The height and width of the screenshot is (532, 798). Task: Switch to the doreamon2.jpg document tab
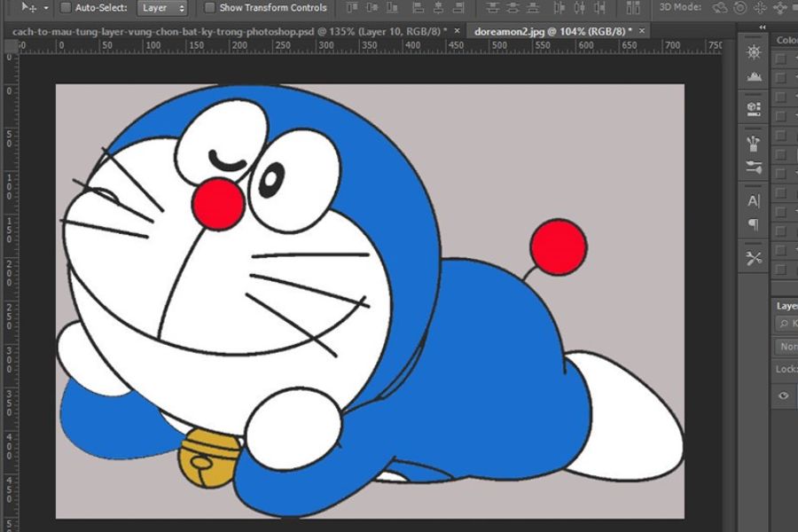pos(552,31)
